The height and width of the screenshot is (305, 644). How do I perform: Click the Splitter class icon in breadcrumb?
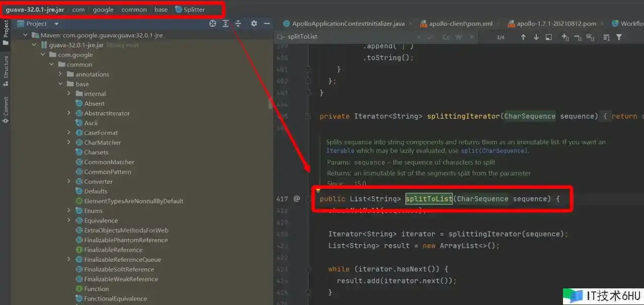(x=178, y=10)
